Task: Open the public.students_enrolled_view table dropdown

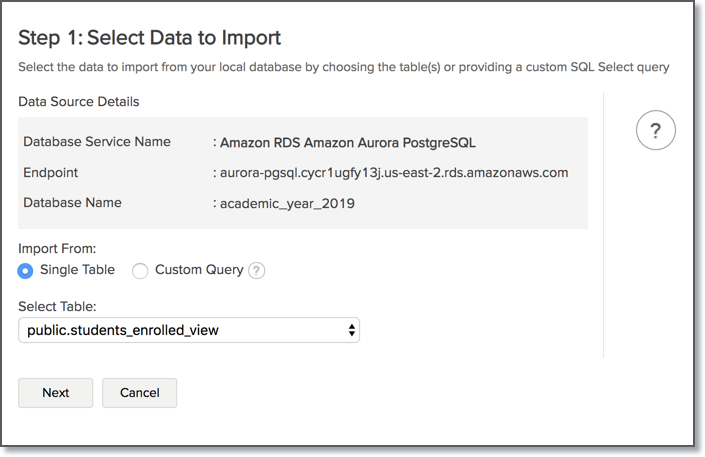Action: click(188, 330)
